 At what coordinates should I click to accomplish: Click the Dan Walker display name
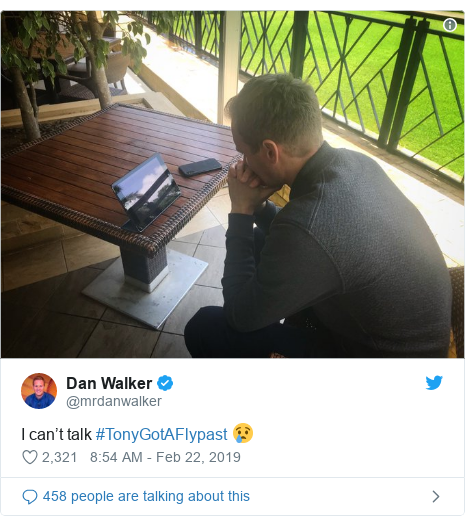coord(109,383)
